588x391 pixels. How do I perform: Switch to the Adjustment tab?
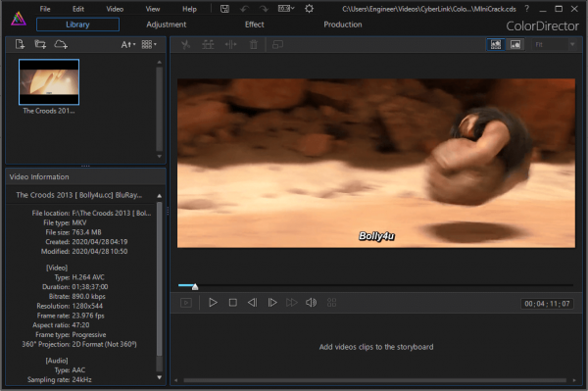[167, 24]
